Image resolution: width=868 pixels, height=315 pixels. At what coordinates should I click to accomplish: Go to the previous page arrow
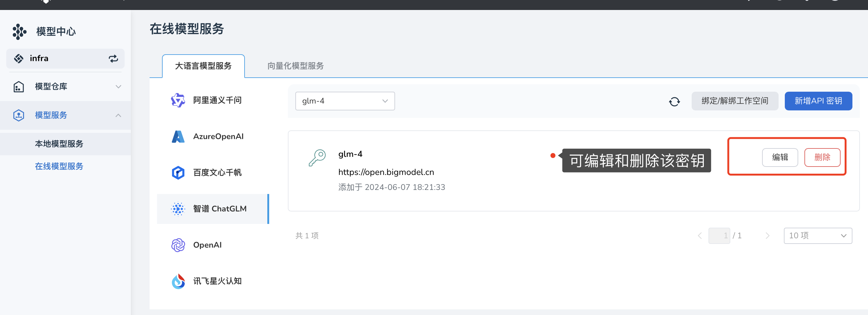point(699,236)
